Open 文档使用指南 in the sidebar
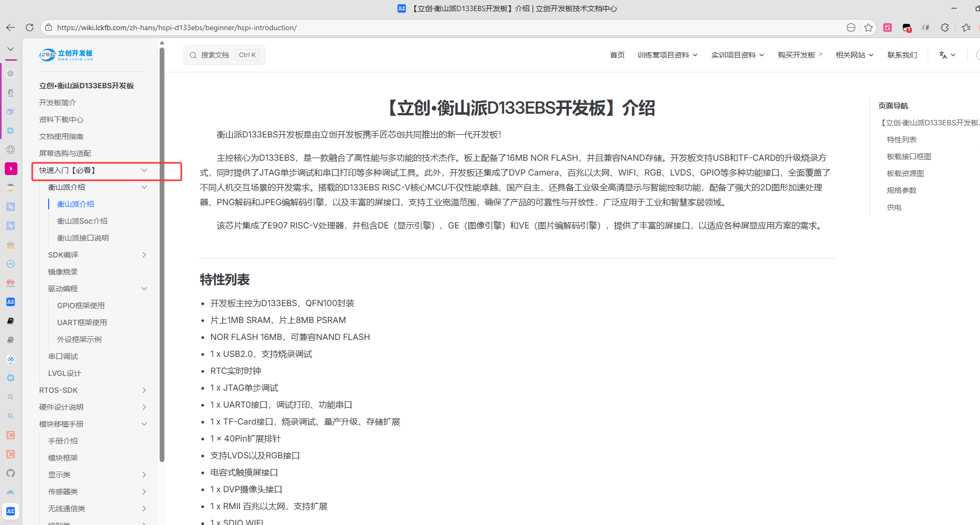Viewport: 980px width, 525px height. (x=61, y=136)
